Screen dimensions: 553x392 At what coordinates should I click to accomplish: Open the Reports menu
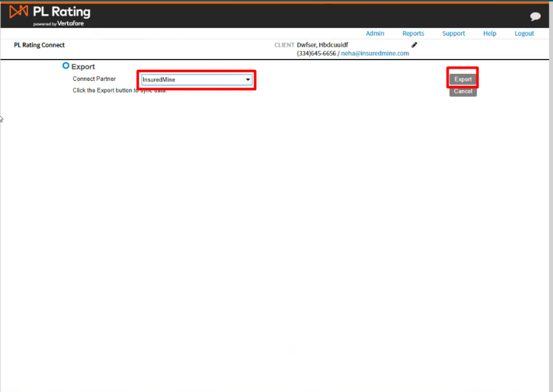pyautogui.click(x=413, y=34)
